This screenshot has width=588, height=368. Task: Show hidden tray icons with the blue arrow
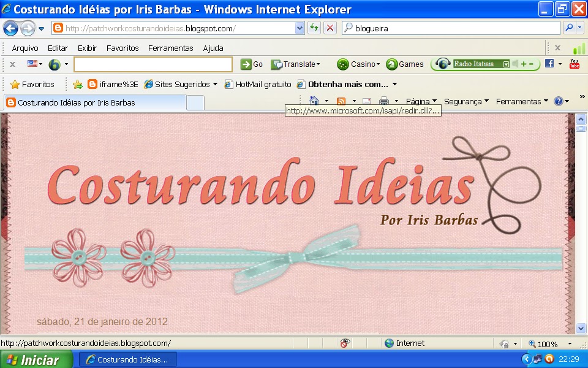527,359
